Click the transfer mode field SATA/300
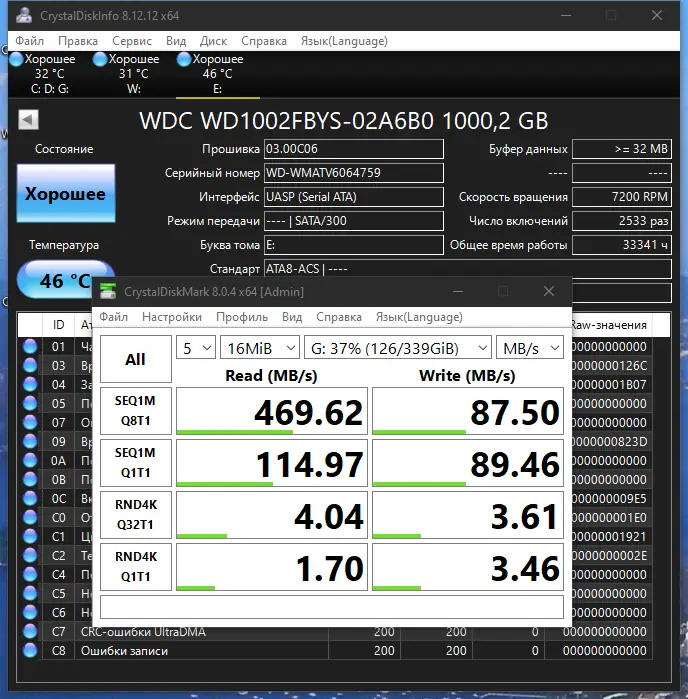 coord(354,221)
